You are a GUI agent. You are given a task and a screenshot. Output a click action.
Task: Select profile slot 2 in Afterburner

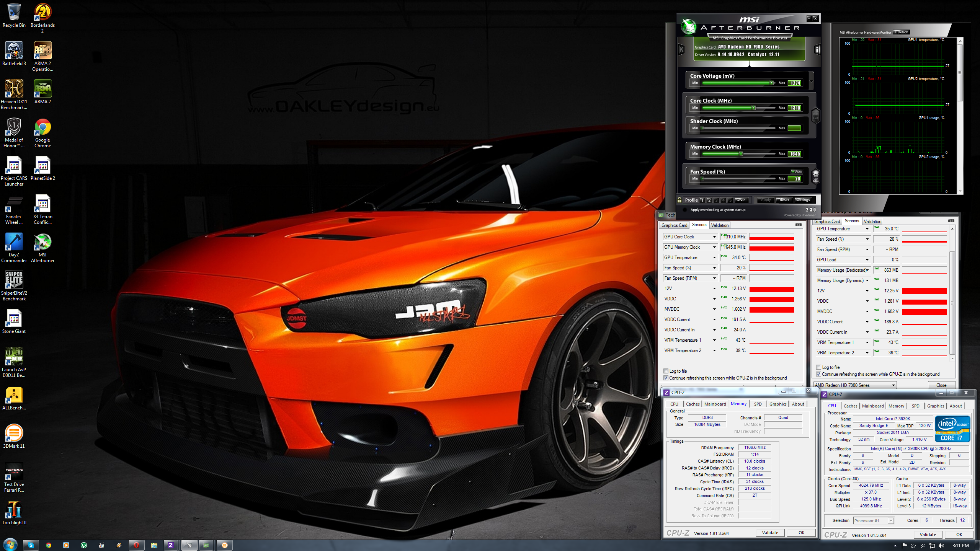tap(709, 200)
